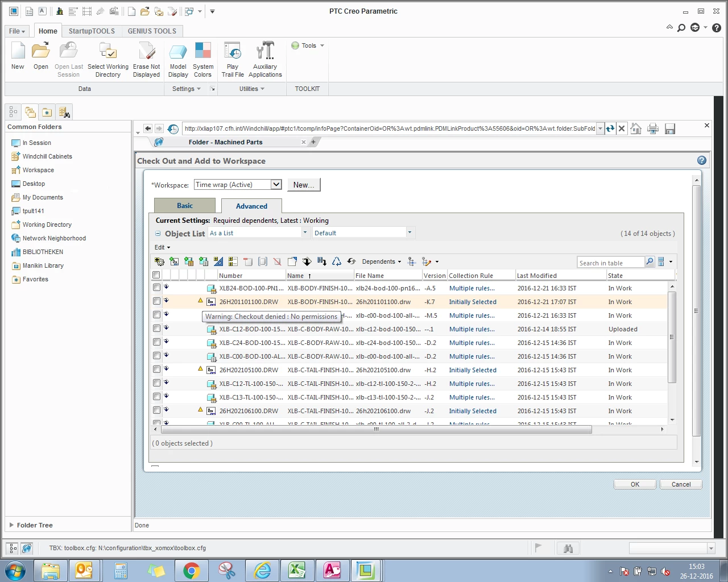This screenshot has width=728, height=582.
Task: Open the Model Tree navigator tab
Action: point(13,112)
